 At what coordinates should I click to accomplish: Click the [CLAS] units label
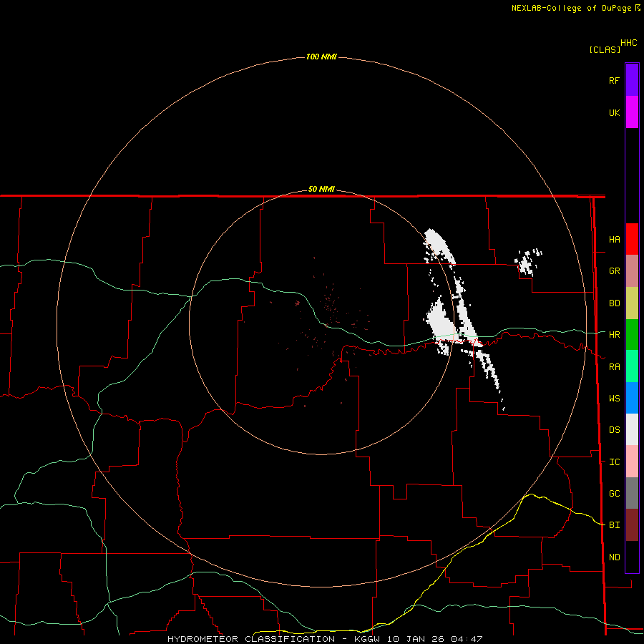(x=605, y=49)
